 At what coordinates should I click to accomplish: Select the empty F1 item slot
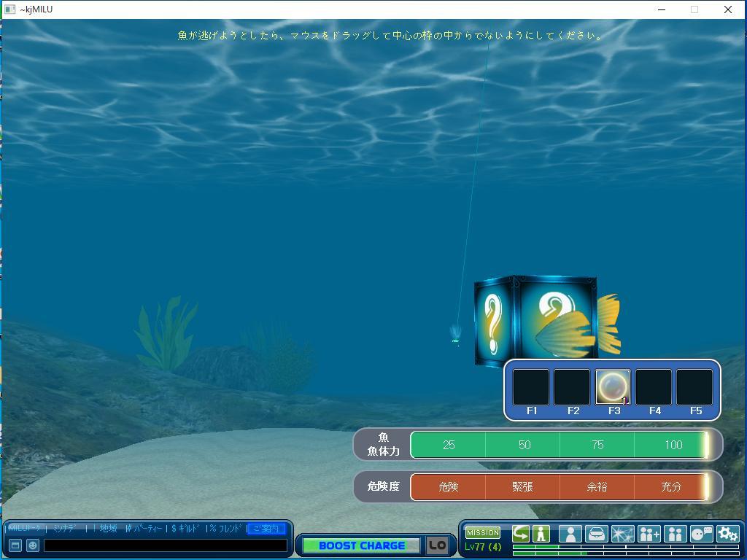(x=531, y=387)
